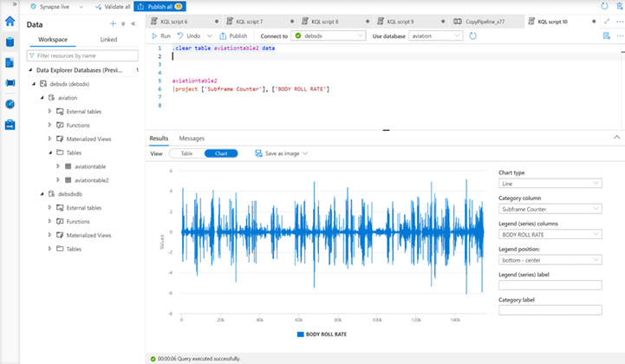Open Legend series columns dropdown
This screenshot has height=364, width=625.
[x=550, y=234]
